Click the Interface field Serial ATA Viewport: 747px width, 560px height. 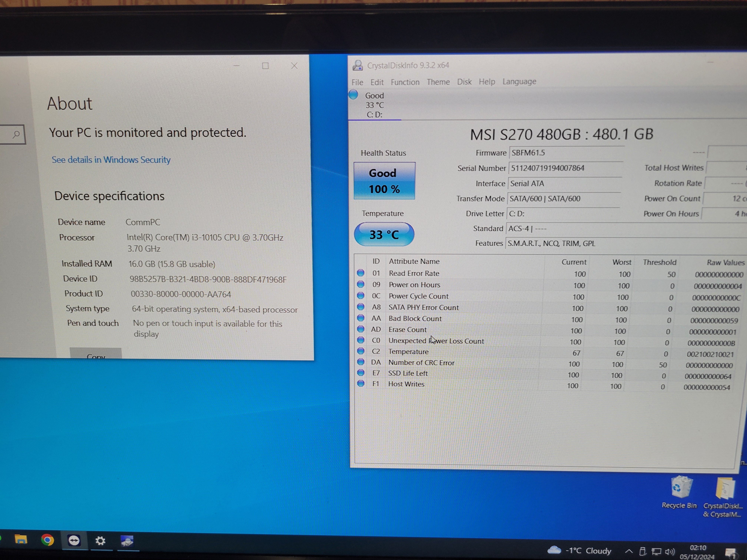[x=565, y=183]
